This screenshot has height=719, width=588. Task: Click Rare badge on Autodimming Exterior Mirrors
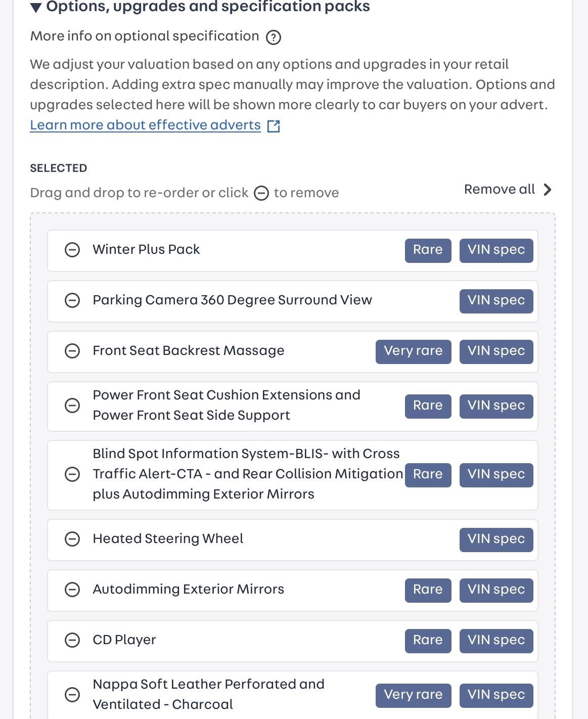tap(428, 590)
